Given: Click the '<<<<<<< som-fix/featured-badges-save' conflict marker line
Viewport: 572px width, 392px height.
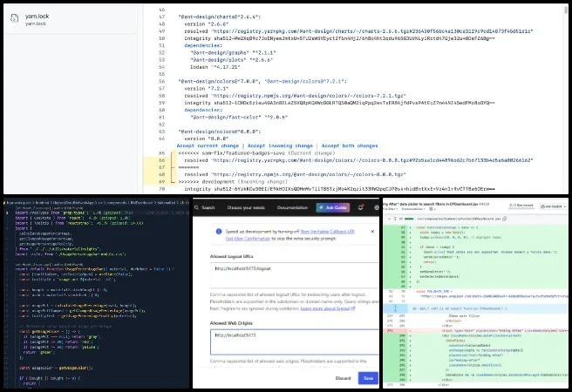Looking at the screenshot, I should coord(256,153).
